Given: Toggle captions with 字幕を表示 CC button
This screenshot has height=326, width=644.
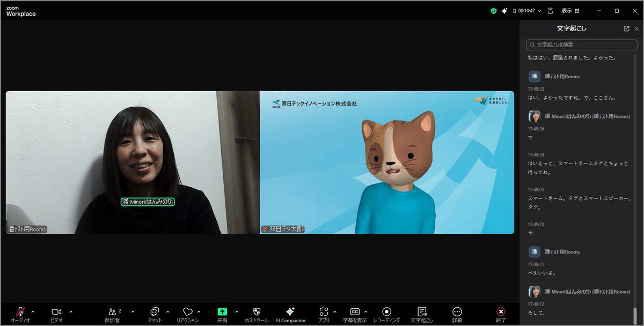Looking at the screenshot, I should [355, 314].
